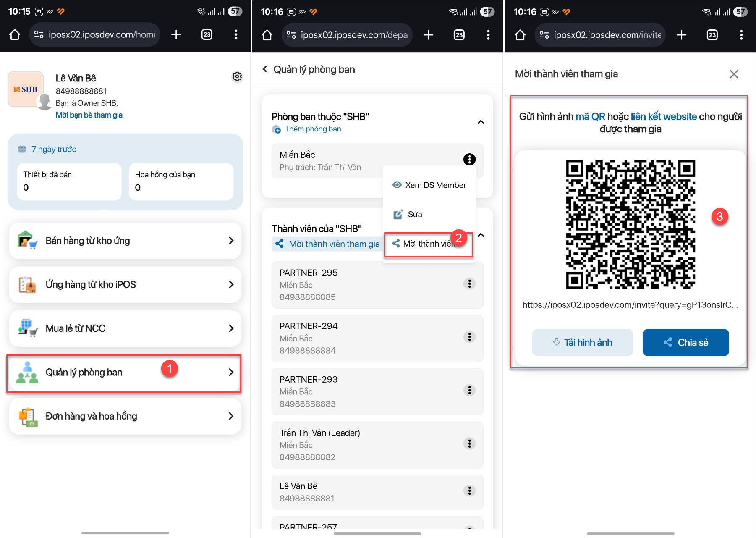756x538 pixels.
Task: Click Mời thành viên tham gia button
Action: [327, 244]
